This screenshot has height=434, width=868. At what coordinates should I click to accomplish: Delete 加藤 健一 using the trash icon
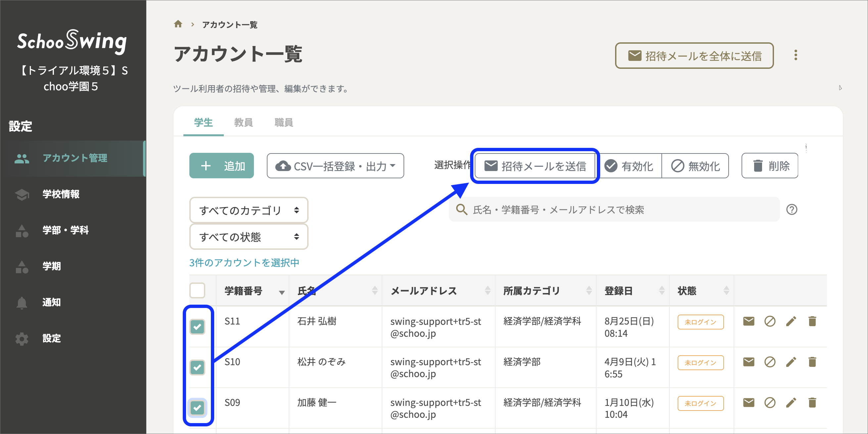[812, 403]
